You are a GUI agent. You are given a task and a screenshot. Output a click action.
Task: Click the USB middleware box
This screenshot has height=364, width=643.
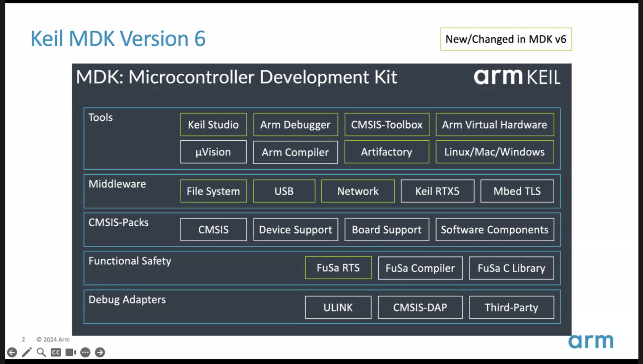point(284,191)
